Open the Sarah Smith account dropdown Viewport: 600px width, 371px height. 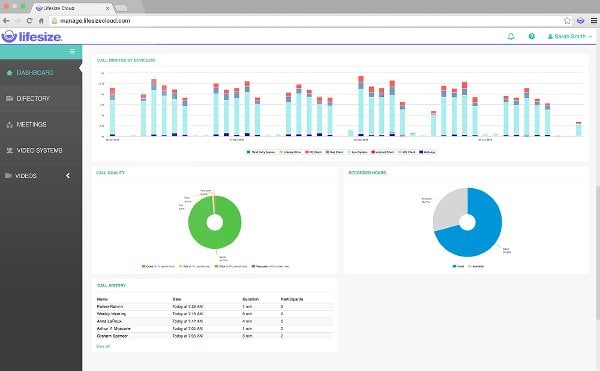click(570, 36)
